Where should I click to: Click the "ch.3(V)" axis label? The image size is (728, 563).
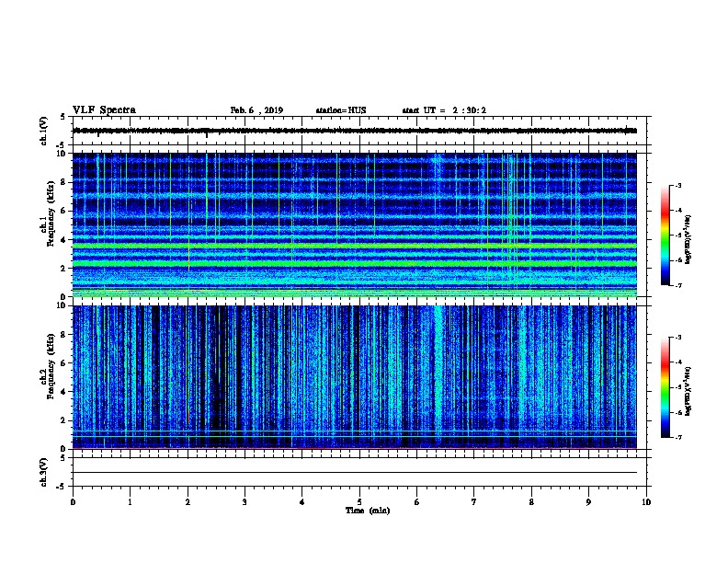point(43,473)
